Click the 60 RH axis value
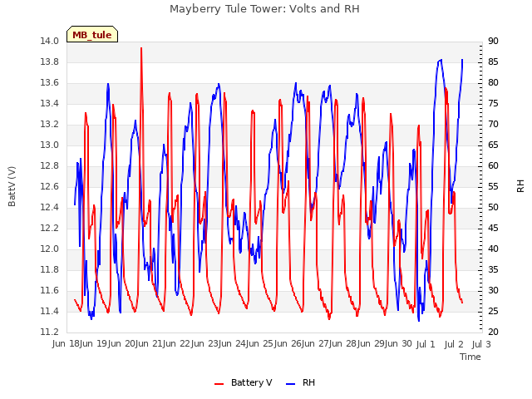Viewport: 532px width, 399px height. (x=493, y=165)
